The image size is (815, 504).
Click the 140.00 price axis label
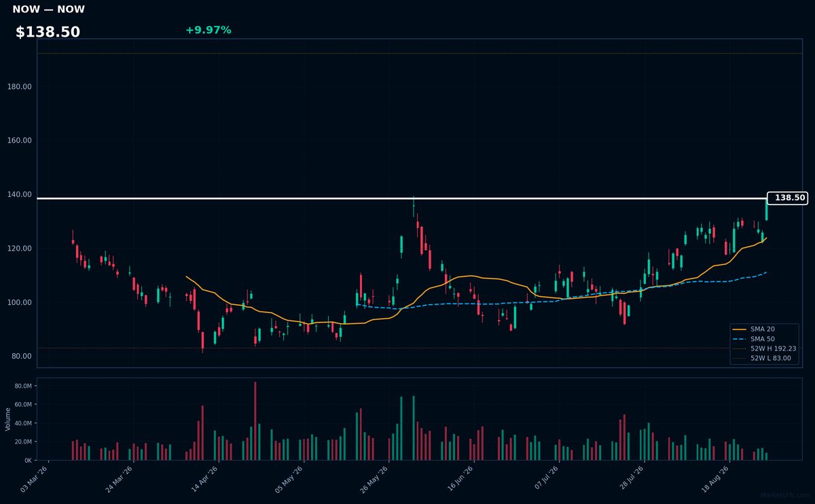(x=20, y=194)
